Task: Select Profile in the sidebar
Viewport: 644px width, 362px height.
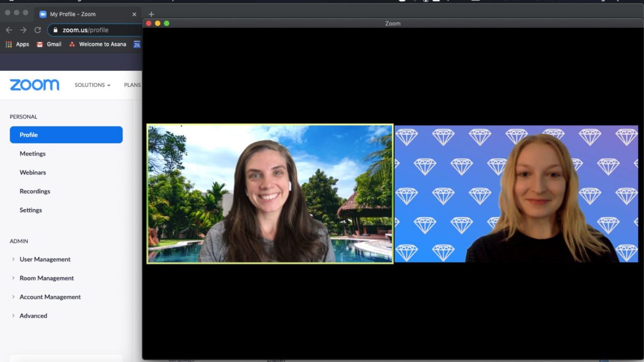Action: (x=66, y=135)
